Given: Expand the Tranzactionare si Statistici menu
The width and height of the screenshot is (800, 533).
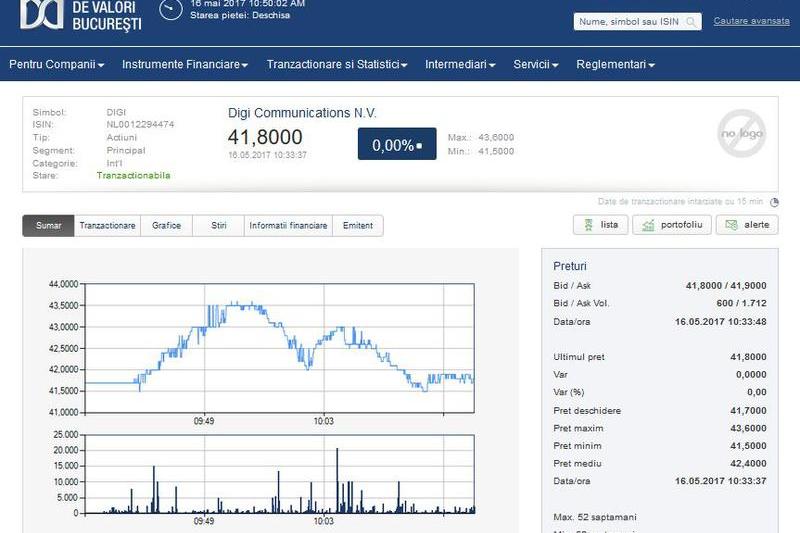Looking at the screenshot, I should pos(337,64).
